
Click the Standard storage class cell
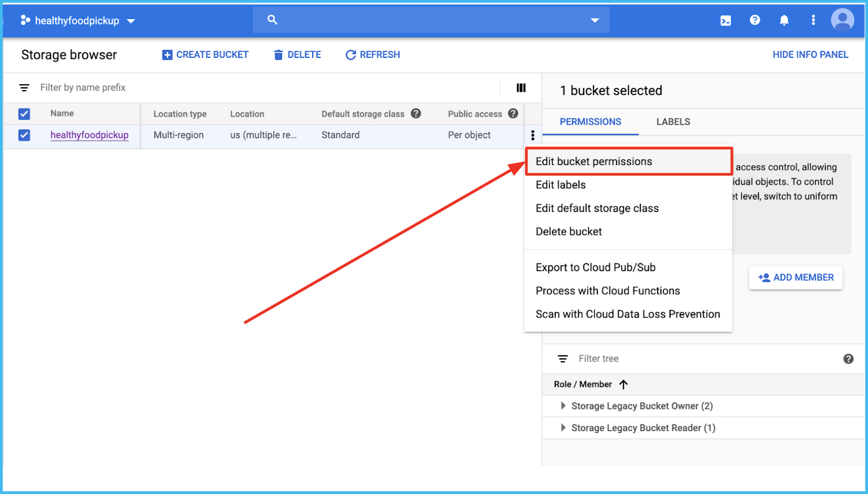pyautogui.click(x=341, y=135)
